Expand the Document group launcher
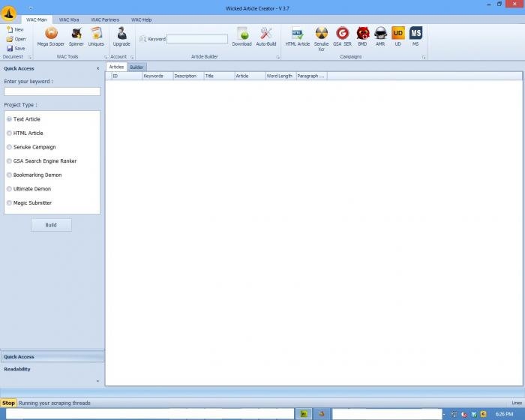525x420 pixels. 30,57
